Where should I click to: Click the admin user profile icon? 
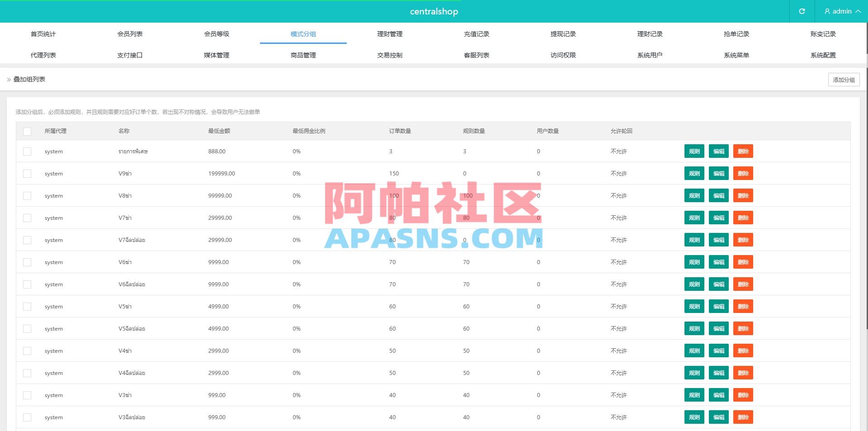pyautogui.click(x=827, y=11)
